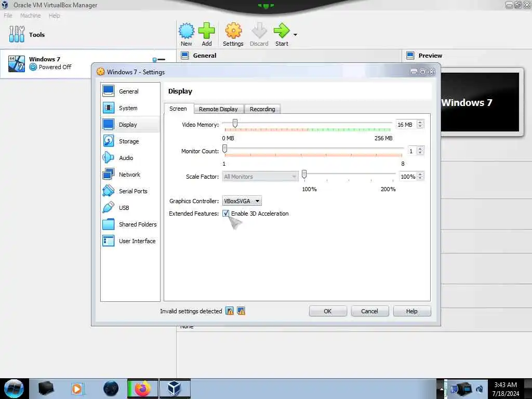Screen dimensions: 532x399
Task: Click first invalid settings warning icon
Action: click(x=230, y=311)
